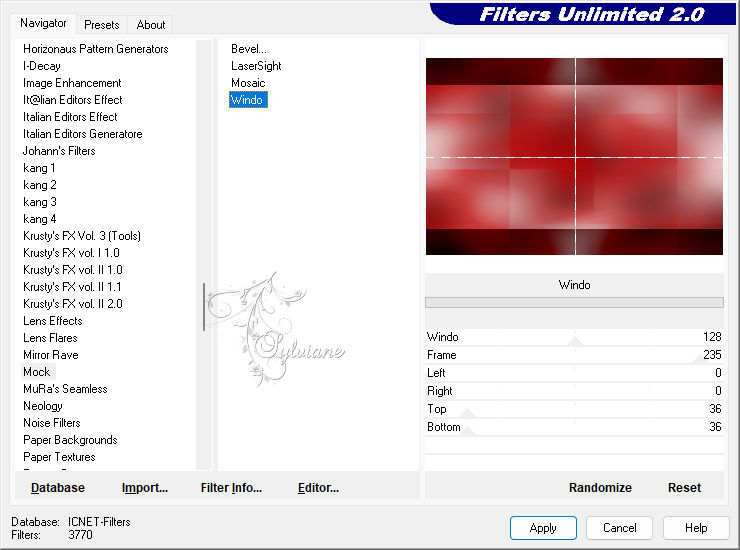Viewport: 740px width, 550px height.
Task: Choose the highlighted Windo filter
Action: 248,100
